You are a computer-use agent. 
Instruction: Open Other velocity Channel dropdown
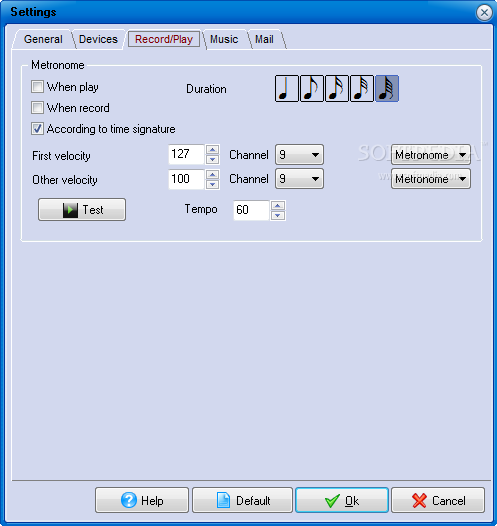click(299, 179)
